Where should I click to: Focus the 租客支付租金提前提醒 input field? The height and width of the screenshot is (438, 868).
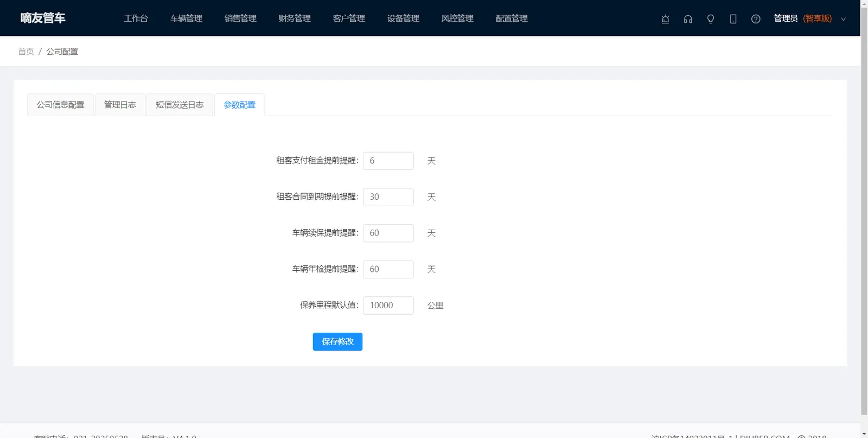pyautogui.click(x=388, y=161)
